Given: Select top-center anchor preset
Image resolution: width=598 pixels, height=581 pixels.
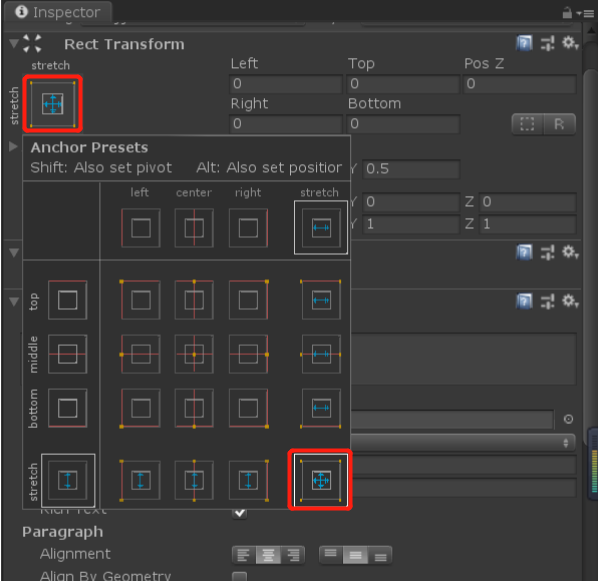Looking at the screenshot, I should (194, 300).
